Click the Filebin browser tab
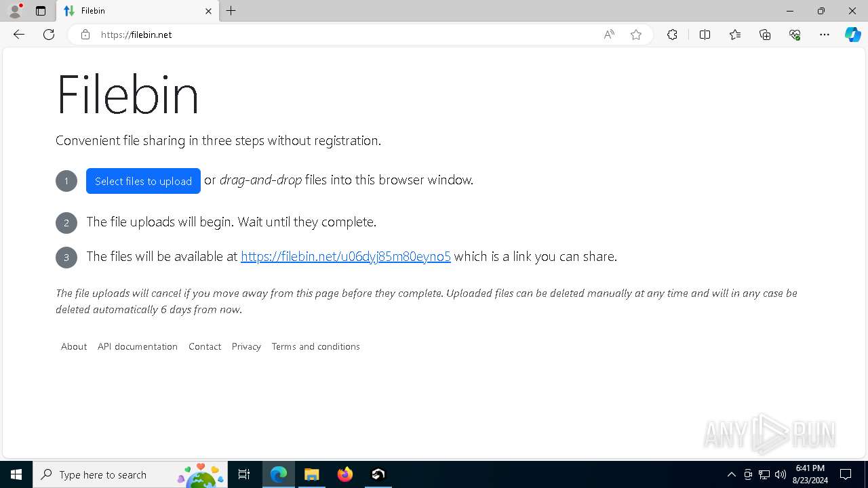Image resolution: width=868 pixels, height=488 pixels. pyautogui.click(x=138, y=11)
